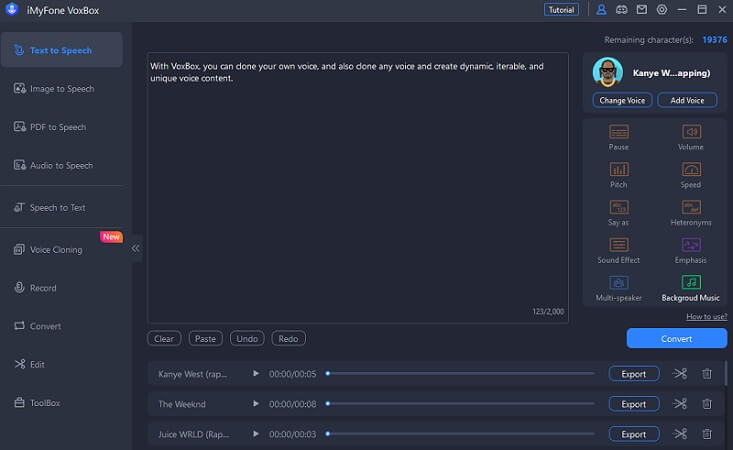Export the Juice WRLD audio clip
Screen dimensions: 733x450
pos(634,434)
